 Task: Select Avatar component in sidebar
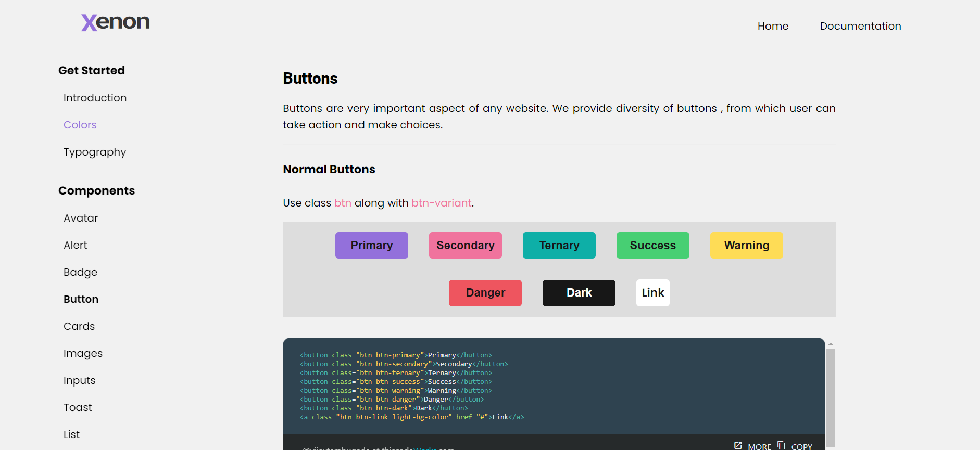tap(81, 218)
